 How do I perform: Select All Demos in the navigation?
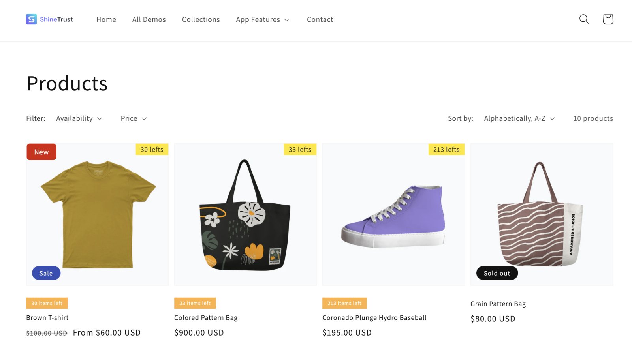click(x=149, y=19)
